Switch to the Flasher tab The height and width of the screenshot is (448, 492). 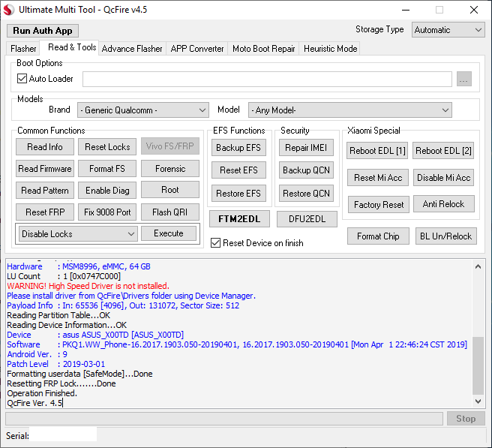23,49
